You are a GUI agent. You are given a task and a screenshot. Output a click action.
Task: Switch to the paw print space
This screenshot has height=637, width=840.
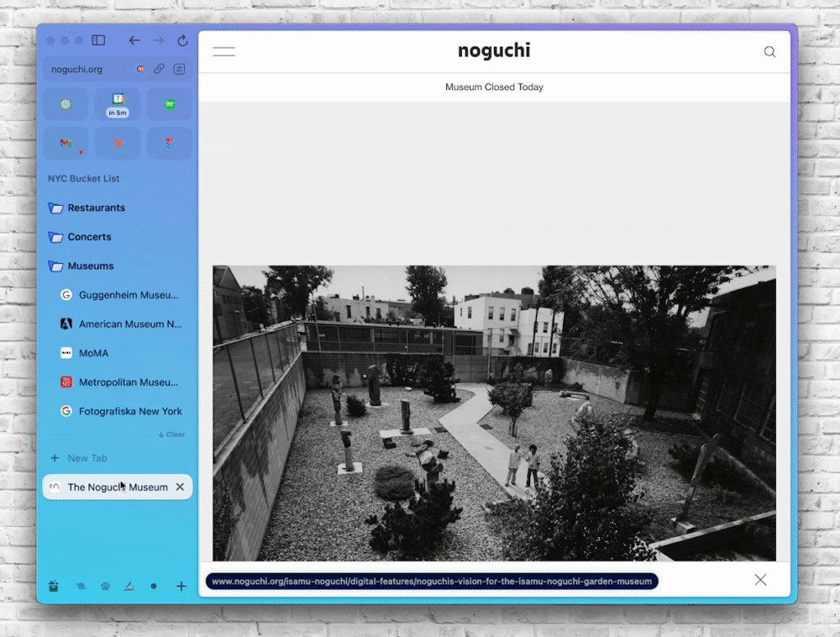[x=105, y=586]
